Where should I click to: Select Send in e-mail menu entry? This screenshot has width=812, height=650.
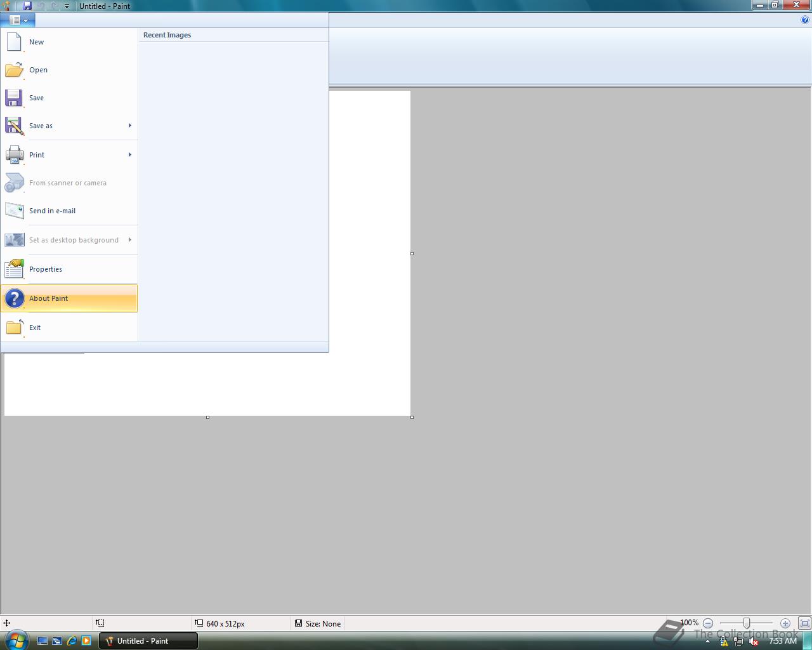(69, 211)
